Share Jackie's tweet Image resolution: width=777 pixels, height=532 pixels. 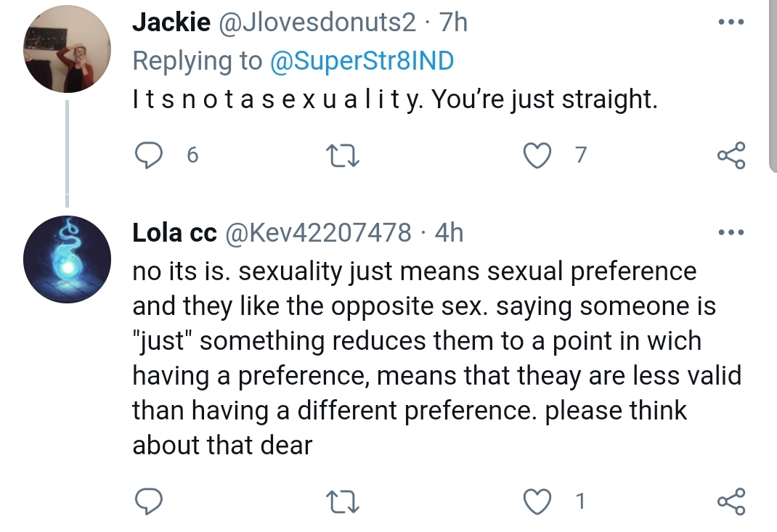[x=731, y=155]
